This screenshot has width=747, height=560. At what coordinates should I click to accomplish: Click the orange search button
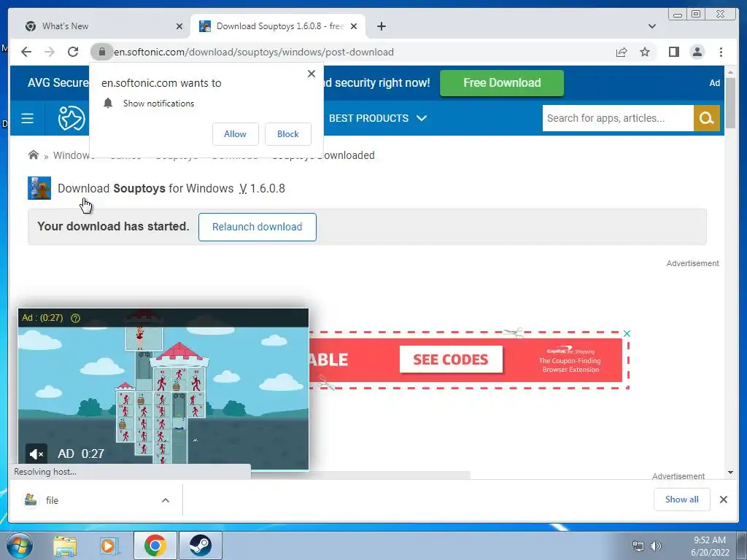(706, 118)
